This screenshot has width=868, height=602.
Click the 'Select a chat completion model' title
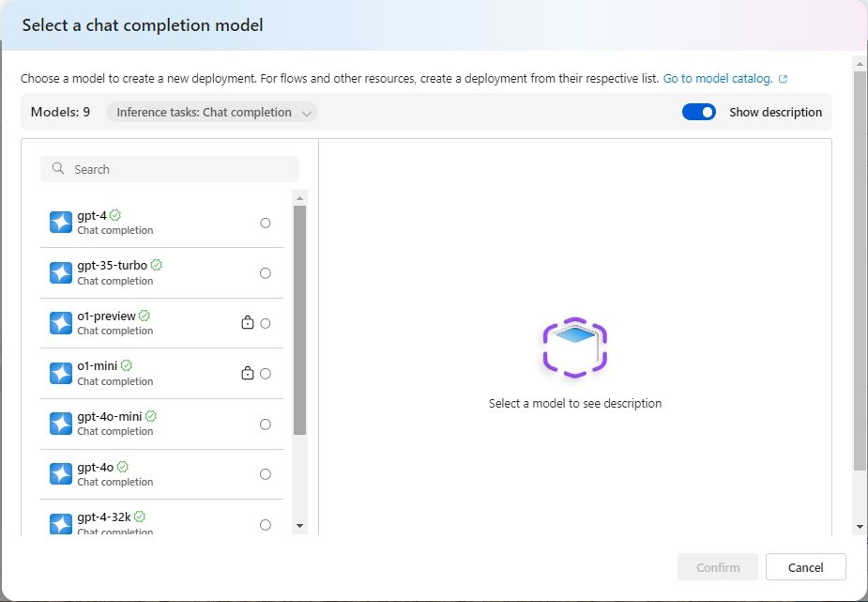point(143,25)
